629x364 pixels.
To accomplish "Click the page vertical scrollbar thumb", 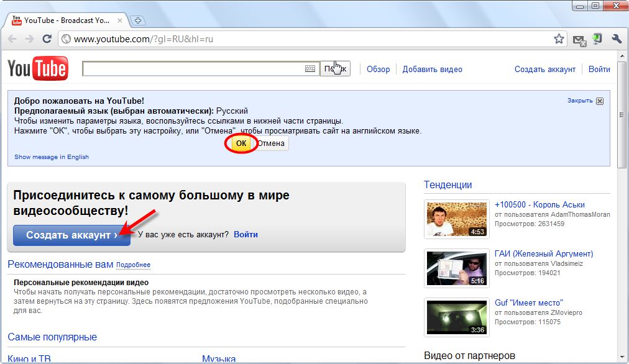I will (622, 114).
